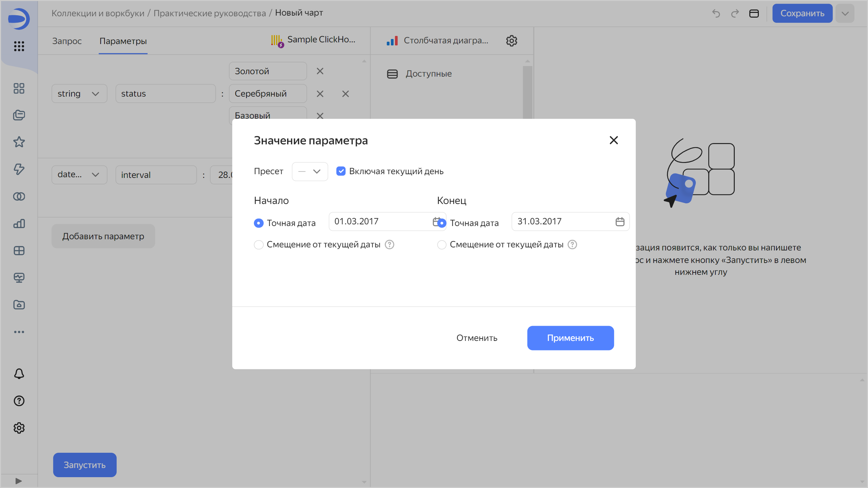Click help icon beside end date offset option
The height and width of the screenshot is (488, 868).
(x=572, y=244)
